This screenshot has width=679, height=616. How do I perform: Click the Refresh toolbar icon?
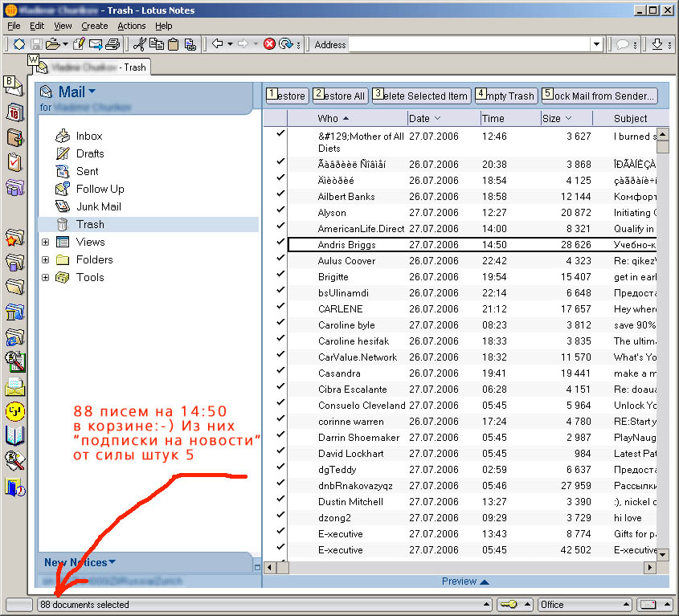click(x=285, y=43)
